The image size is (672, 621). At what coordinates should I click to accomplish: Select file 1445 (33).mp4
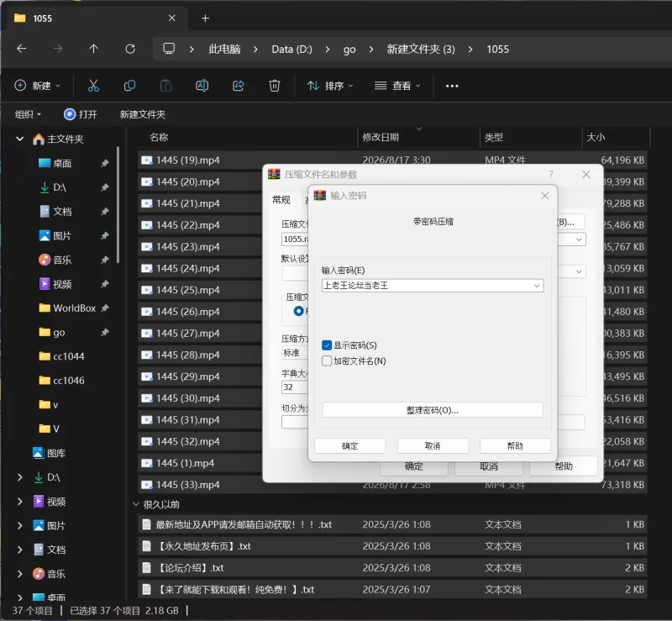point(187,485)
